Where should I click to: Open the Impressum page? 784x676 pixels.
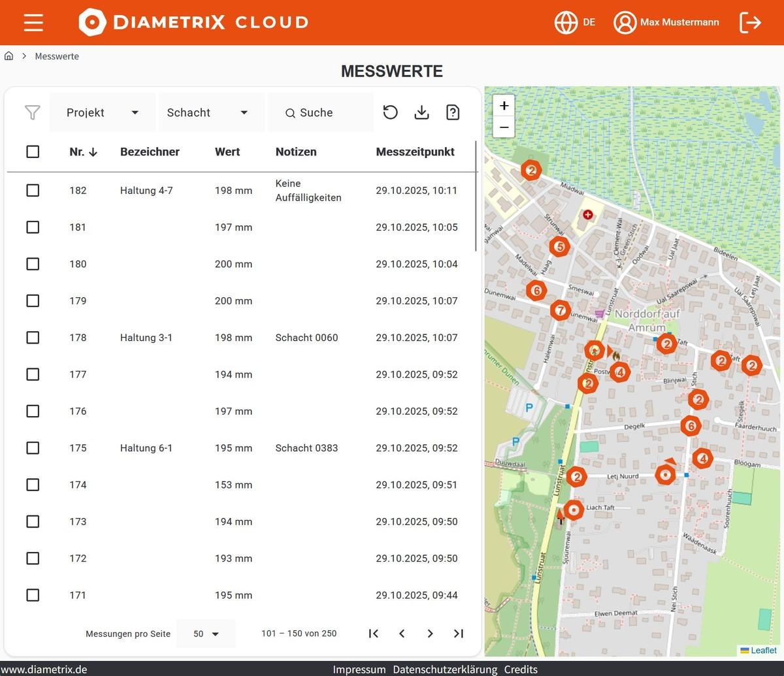click(x=359, y=669)
